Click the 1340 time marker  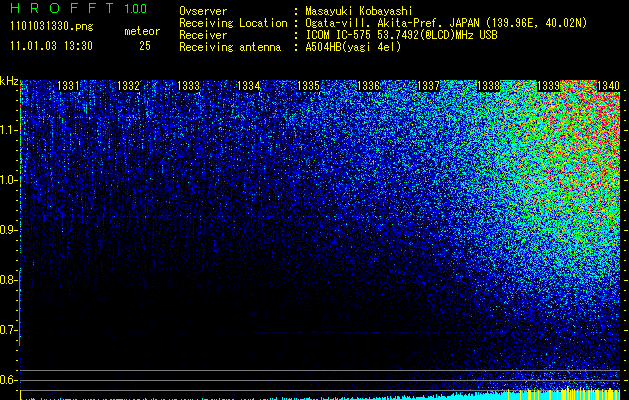pos(609,86)
